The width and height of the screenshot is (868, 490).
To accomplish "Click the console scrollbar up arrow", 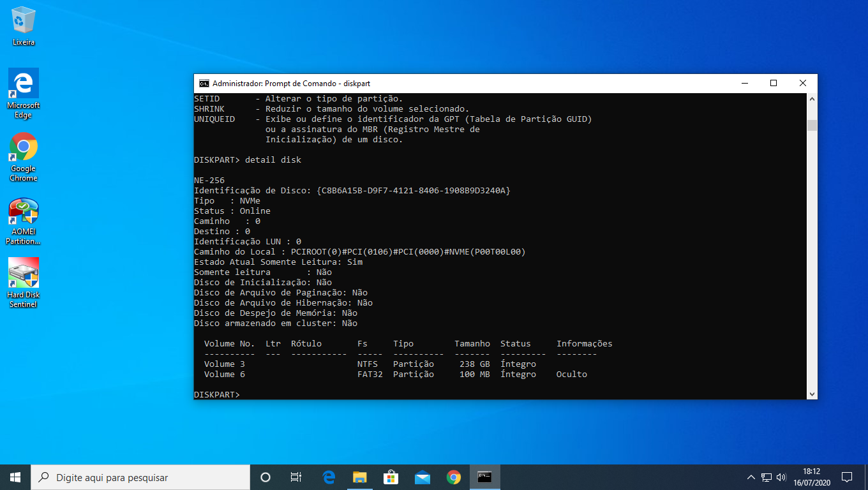I will (812, 98).
